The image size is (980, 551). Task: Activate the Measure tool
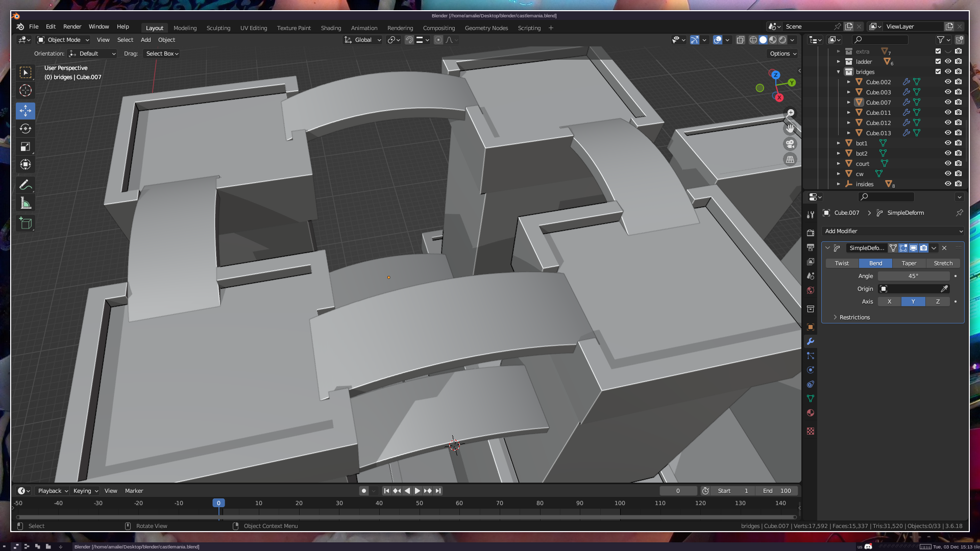point(26,204)
